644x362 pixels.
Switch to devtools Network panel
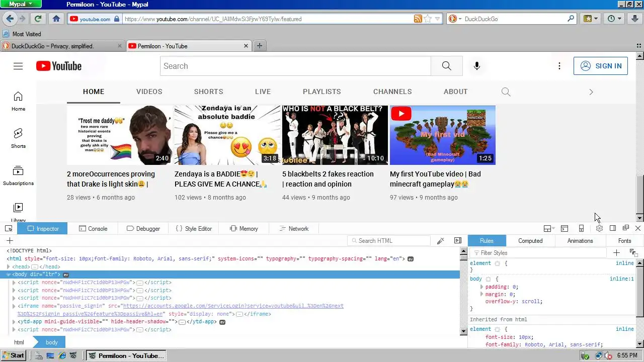point(294,228)
